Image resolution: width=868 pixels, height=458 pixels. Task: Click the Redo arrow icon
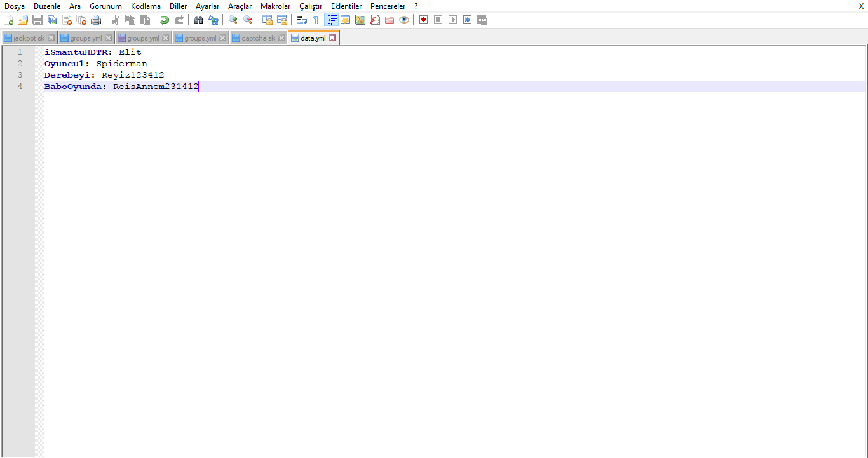pos(179,20)
